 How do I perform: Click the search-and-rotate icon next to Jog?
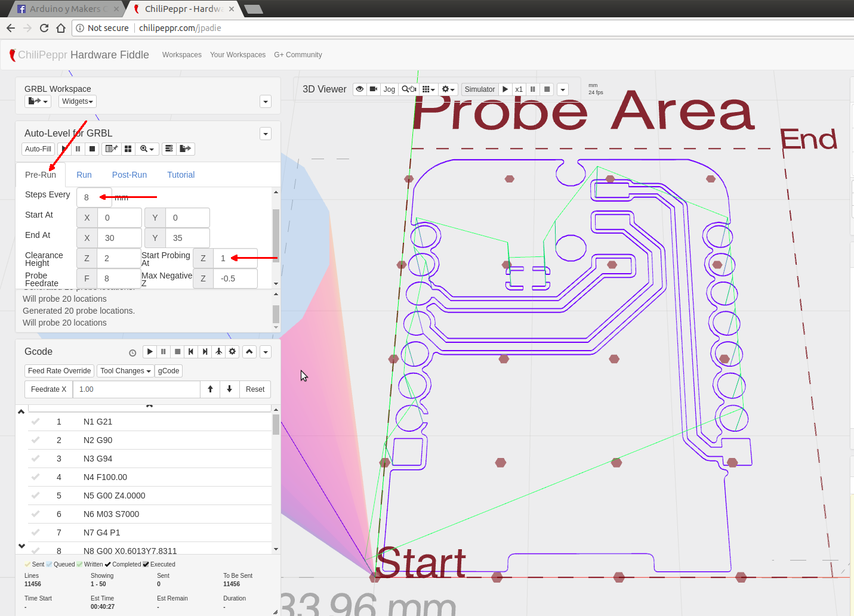pos(409,89)
